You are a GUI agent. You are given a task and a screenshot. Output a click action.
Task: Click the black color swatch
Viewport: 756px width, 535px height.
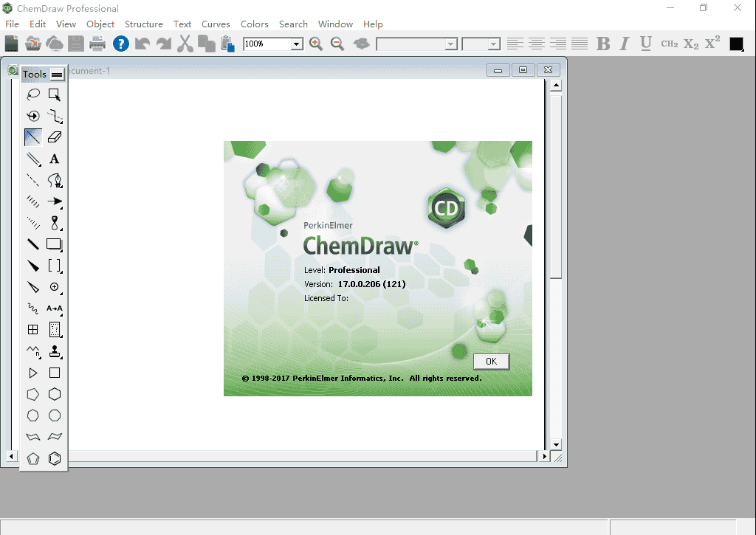click(736, 44)
